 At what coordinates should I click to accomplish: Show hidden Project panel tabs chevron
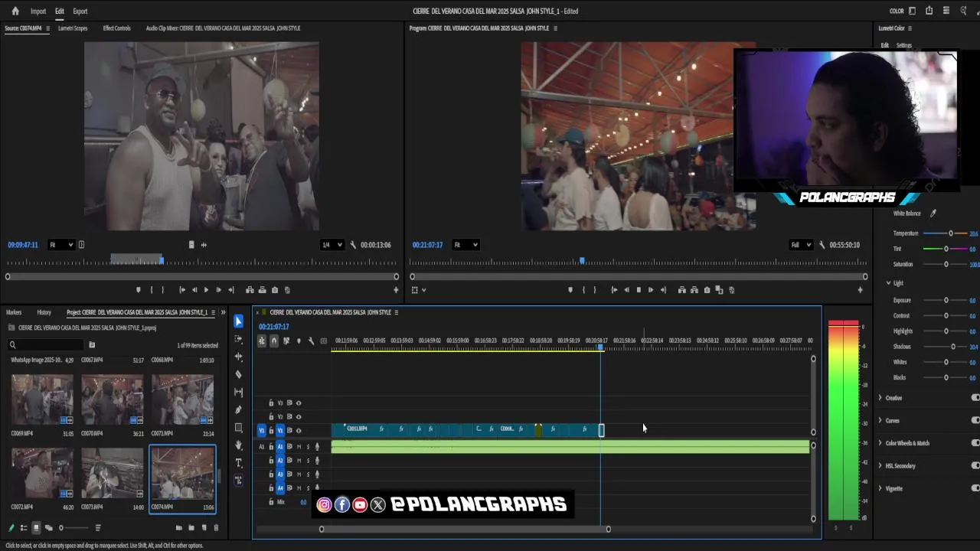coord(224,312)
